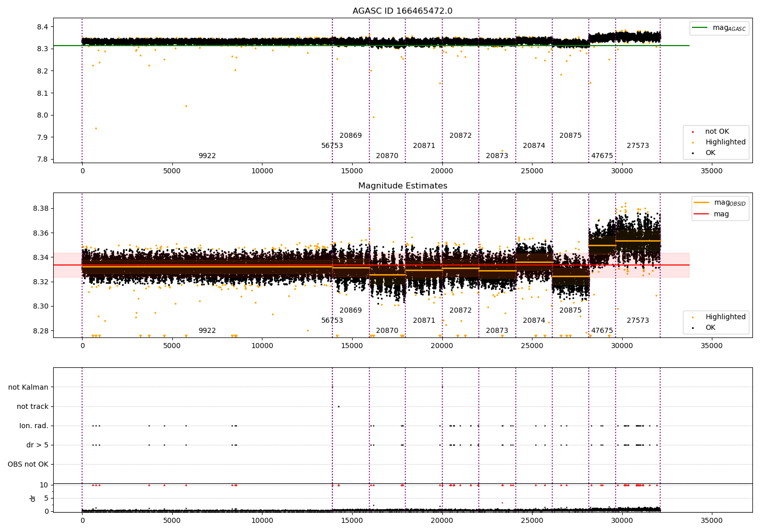Click the 7.9 y-axis tick label
The height and width of the screenshot is (532, 760).
pyautogui.click(x=43, y=137)
